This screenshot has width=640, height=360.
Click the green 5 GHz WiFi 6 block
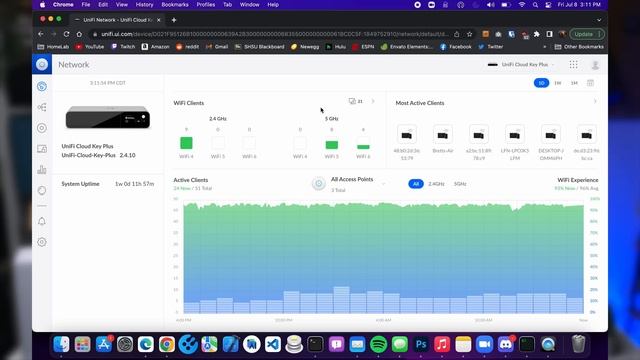pos(363,147)
